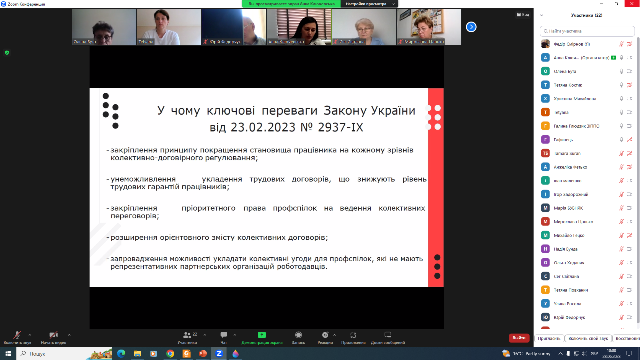
Task: Click the red Leave meeting button
Action: pos(519,338)
